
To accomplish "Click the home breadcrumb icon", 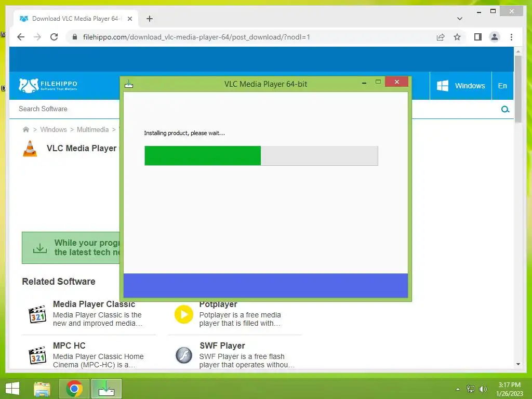I will [x=26, y=129].
